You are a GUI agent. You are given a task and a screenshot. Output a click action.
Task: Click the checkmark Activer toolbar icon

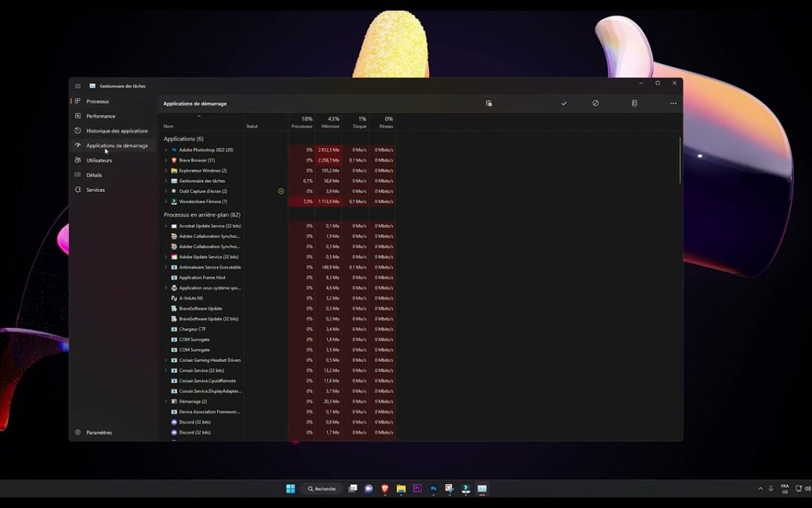[x=564, y=103]
